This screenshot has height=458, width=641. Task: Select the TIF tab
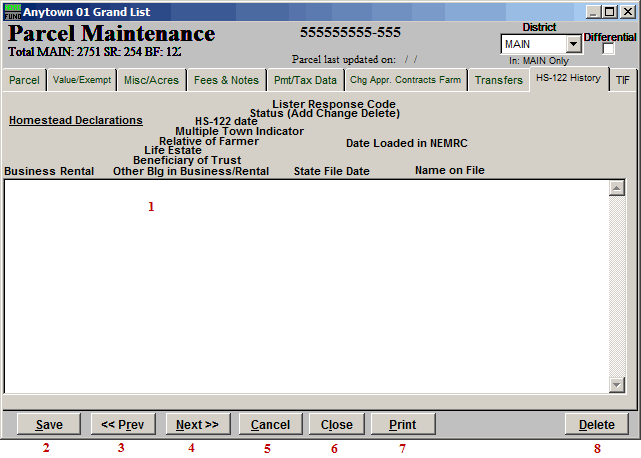tap(622, 80)
